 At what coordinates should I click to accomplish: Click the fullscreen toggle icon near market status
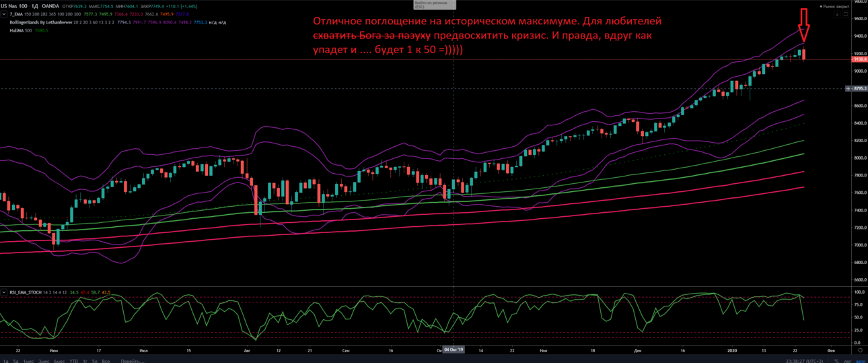click(x=846, y=14)
